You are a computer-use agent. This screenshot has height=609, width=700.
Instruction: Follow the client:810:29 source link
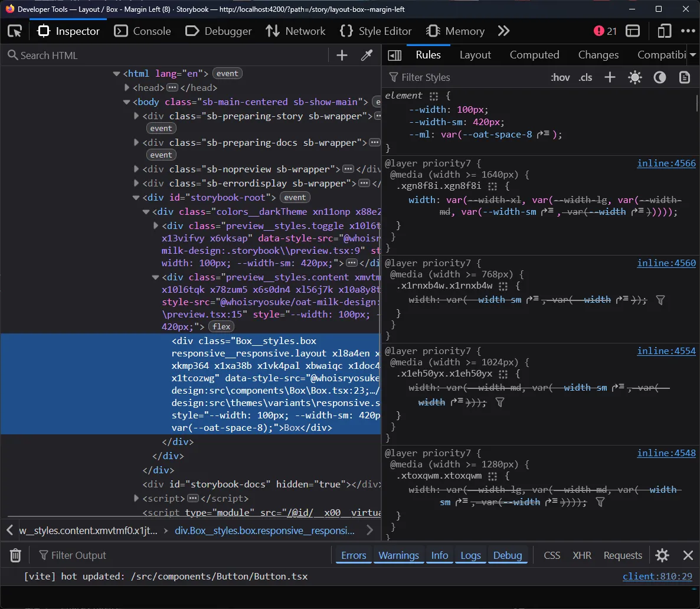[x=658, y=577]
